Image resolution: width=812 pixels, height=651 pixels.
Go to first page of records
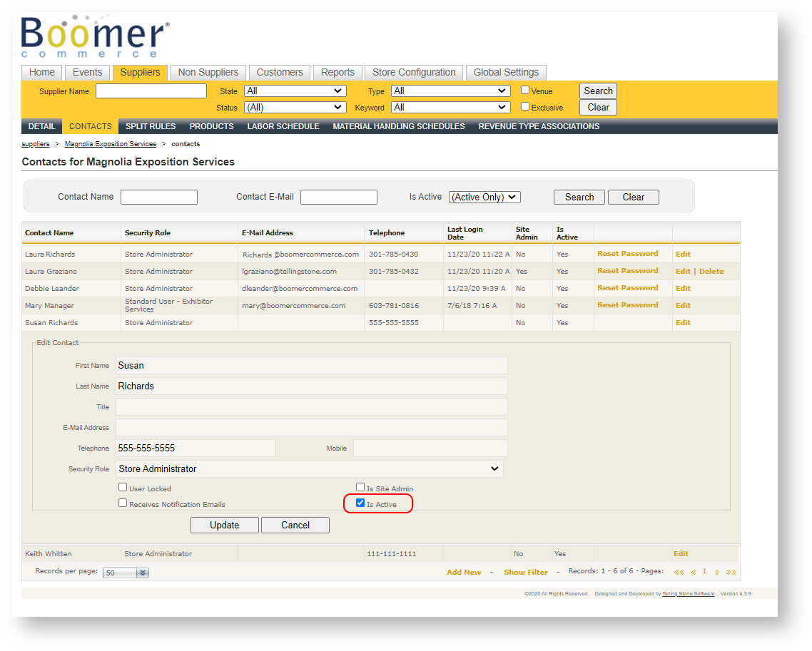coord(679,572)
